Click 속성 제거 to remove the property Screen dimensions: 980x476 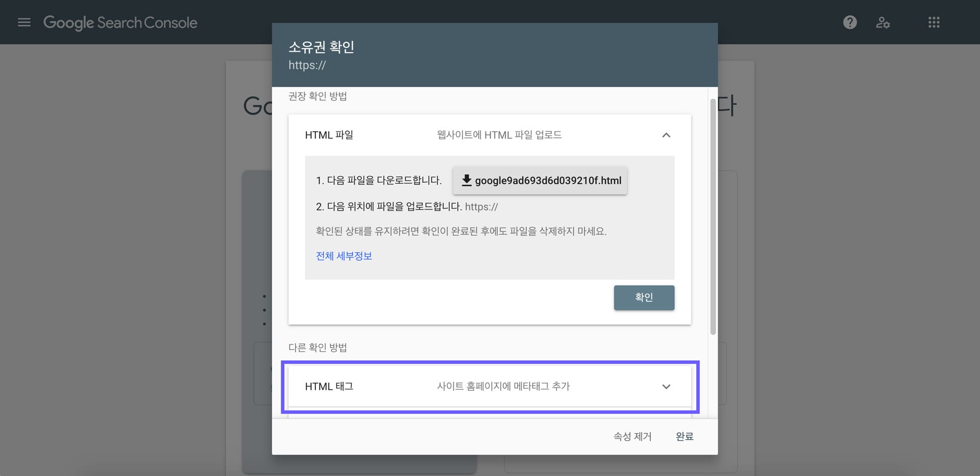coord(632,437)
